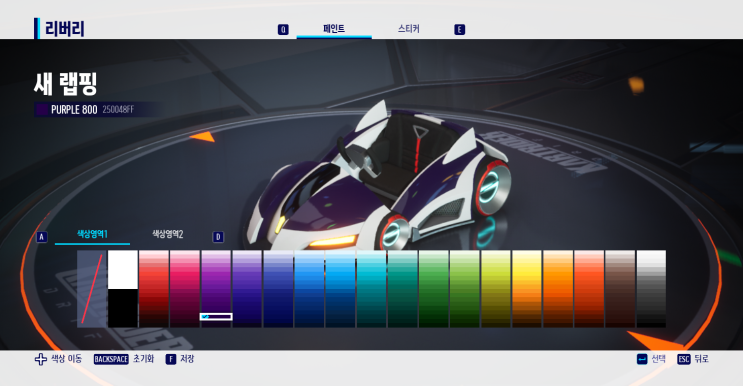Image resolution: width=743 pixels, height=386 pixels.
Task: Select a color from the red column
Action: (x=154, y=289)
